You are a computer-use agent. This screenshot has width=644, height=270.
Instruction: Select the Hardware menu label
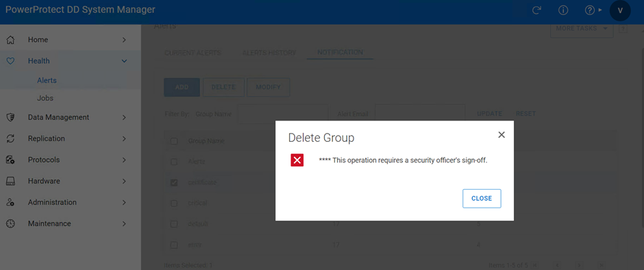tap(44, 181)
